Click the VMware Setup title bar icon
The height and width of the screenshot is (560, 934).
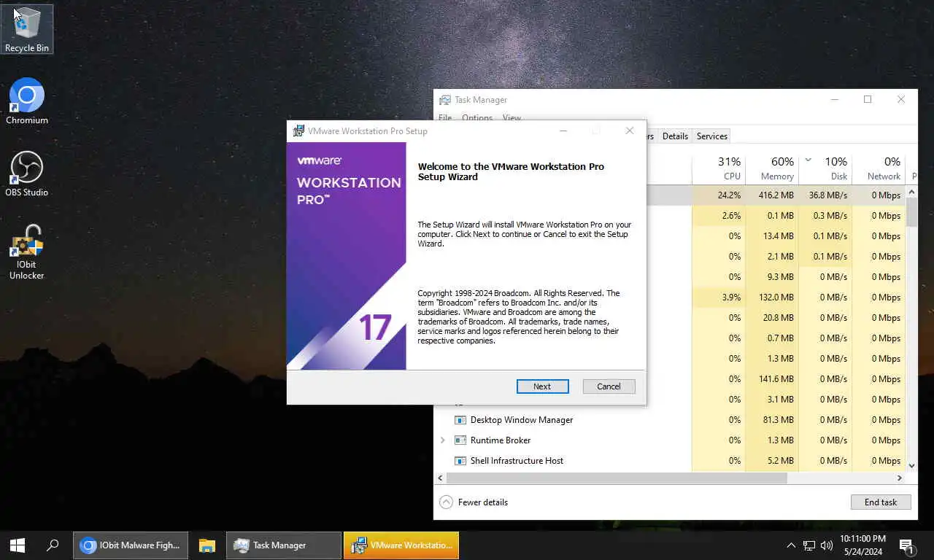pos(298,131)
